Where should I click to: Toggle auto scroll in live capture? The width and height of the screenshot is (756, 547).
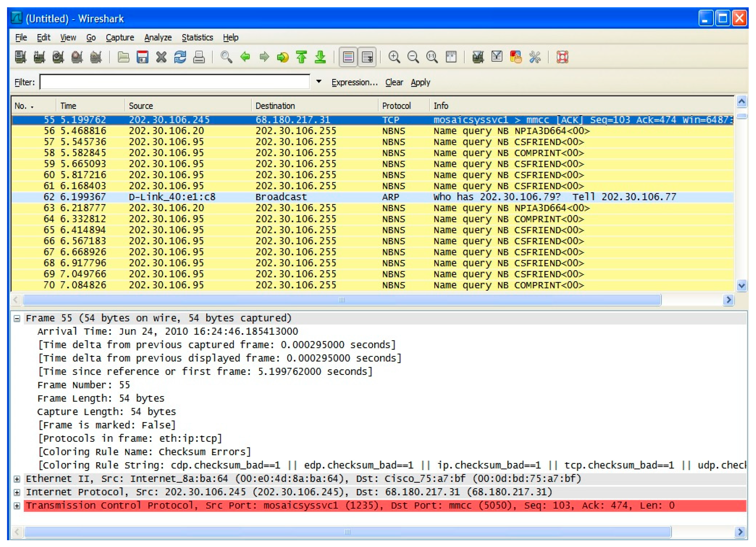pyautogui.click(x=367, y=57)
